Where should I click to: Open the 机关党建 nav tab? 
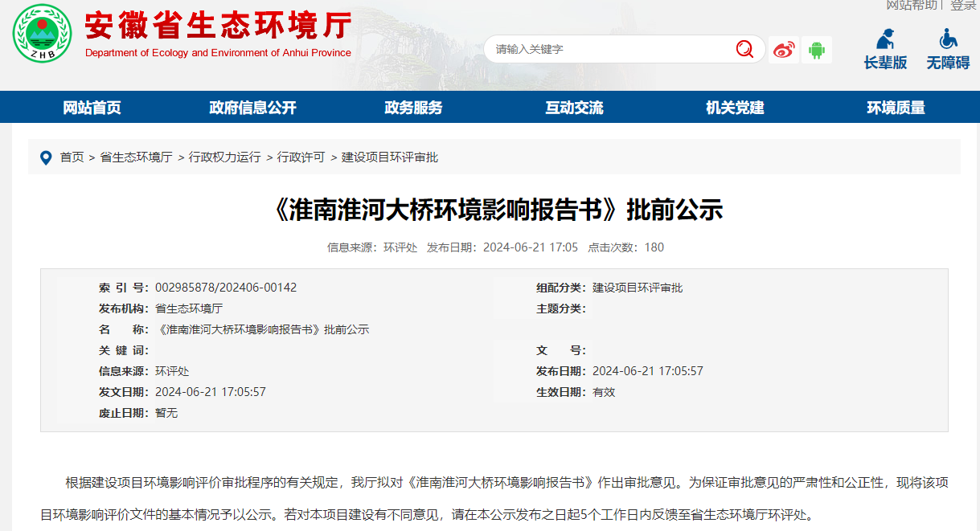[x=736, y=108]
